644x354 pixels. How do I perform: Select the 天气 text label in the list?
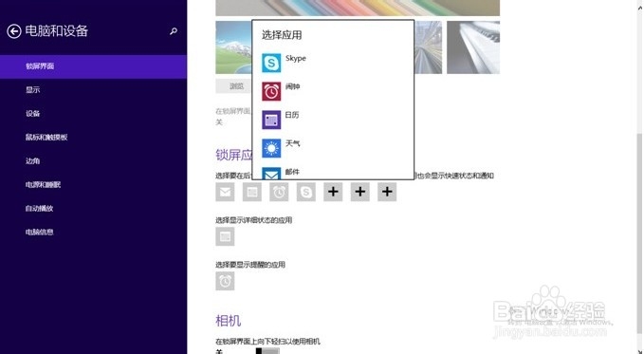(x=292, y=143)
